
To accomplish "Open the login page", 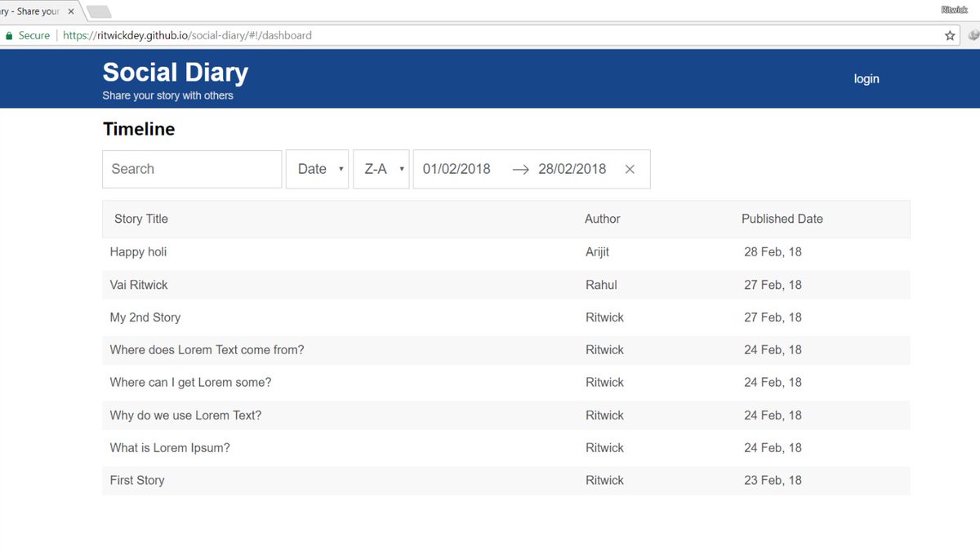I will click(x=866, y=78).
